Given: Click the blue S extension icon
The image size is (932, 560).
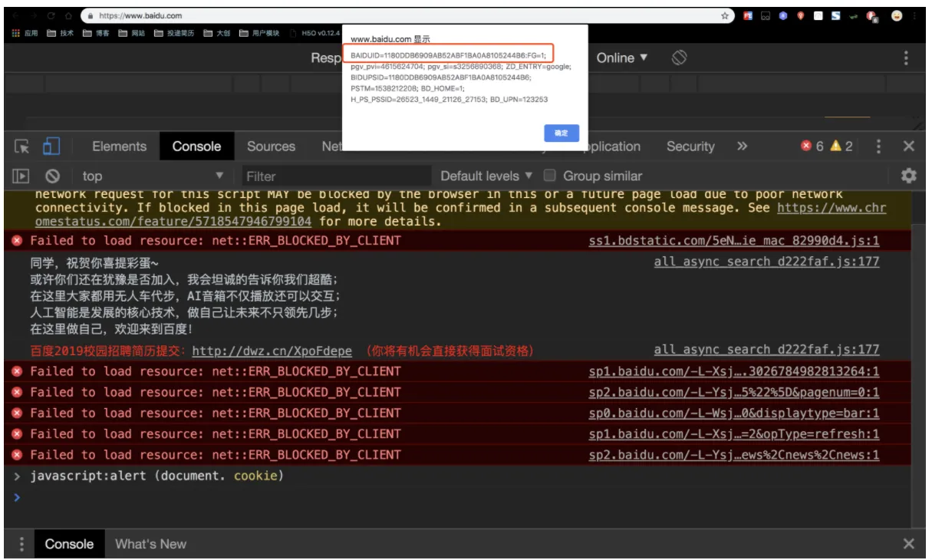Looking at the screenshot, I should pos(835,15).
